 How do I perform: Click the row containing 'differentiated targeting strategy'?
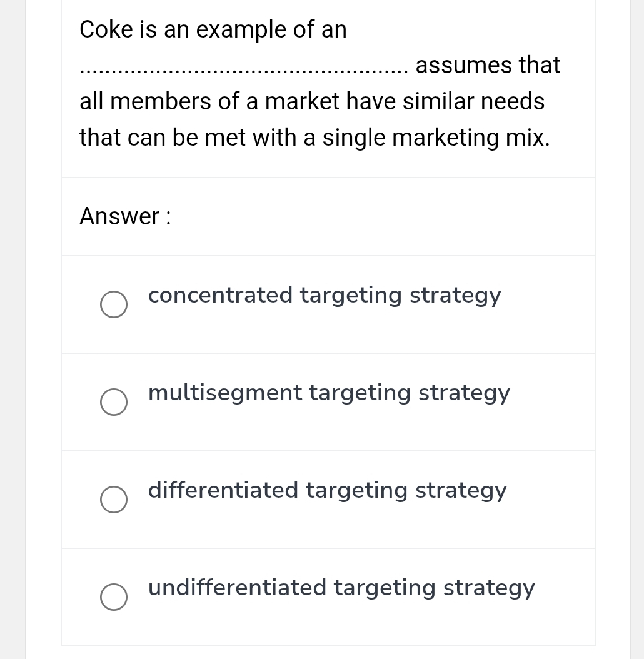[x=328, y=498]
